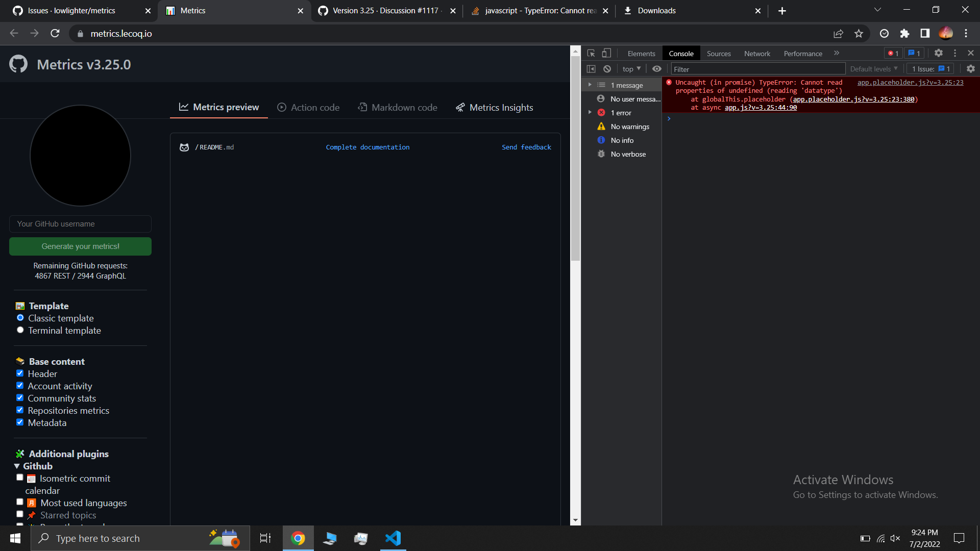Viewport: 980px width, 551px height.
Task: Open the console settings gear
Action: coord(971,69)
